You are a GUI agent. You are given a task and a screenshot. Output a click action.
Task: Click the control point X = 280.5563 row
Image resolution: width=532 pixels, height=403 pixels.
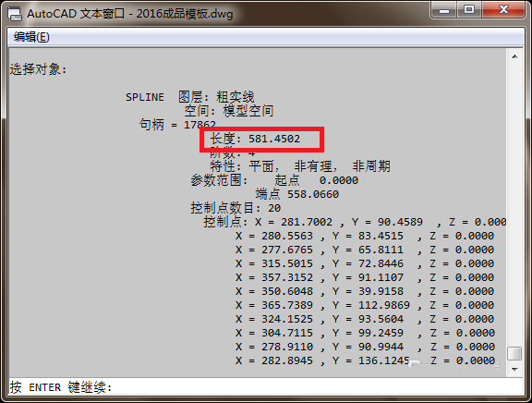click(x=365, y=236)
